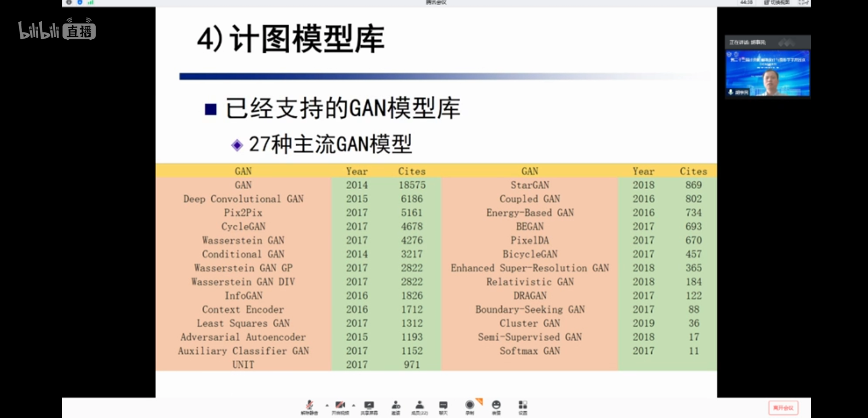Open the Invite participants icon
This screenshot has width=868, height=418.
coord(396,405)
